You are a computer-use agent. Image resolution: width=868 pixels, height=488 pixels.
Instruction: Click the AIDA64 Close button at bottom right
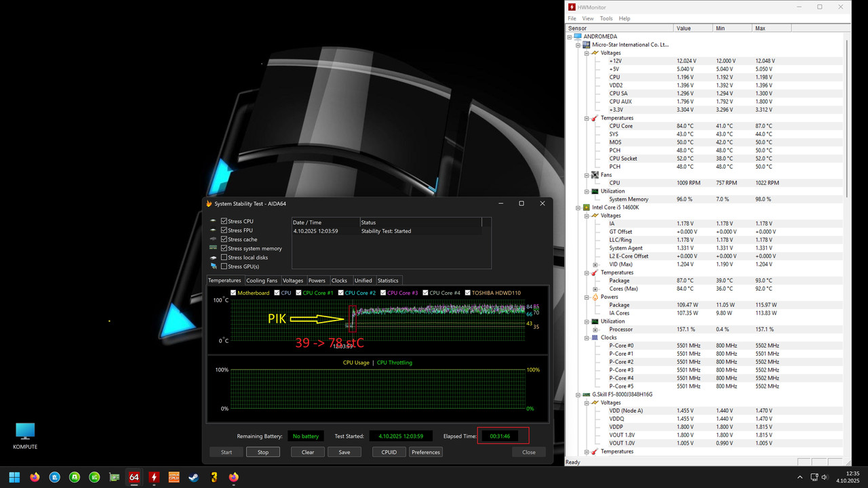click(529, 452)
